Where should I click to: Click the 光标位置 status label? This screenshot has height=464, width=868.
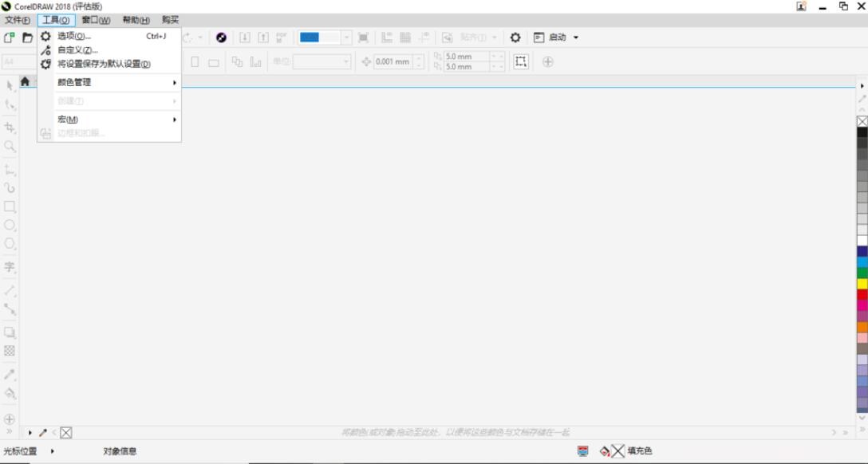pos(20,451)
